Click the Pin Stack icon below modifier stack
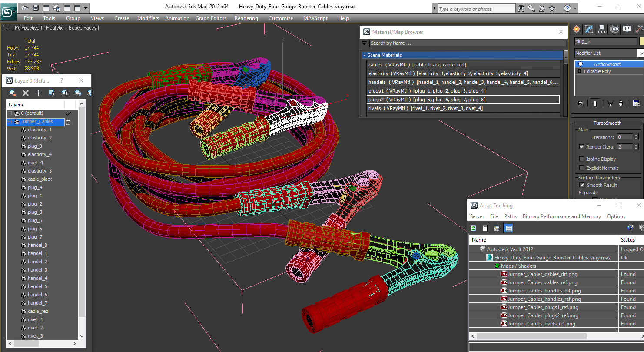644x352 pixels. (580, 103)
